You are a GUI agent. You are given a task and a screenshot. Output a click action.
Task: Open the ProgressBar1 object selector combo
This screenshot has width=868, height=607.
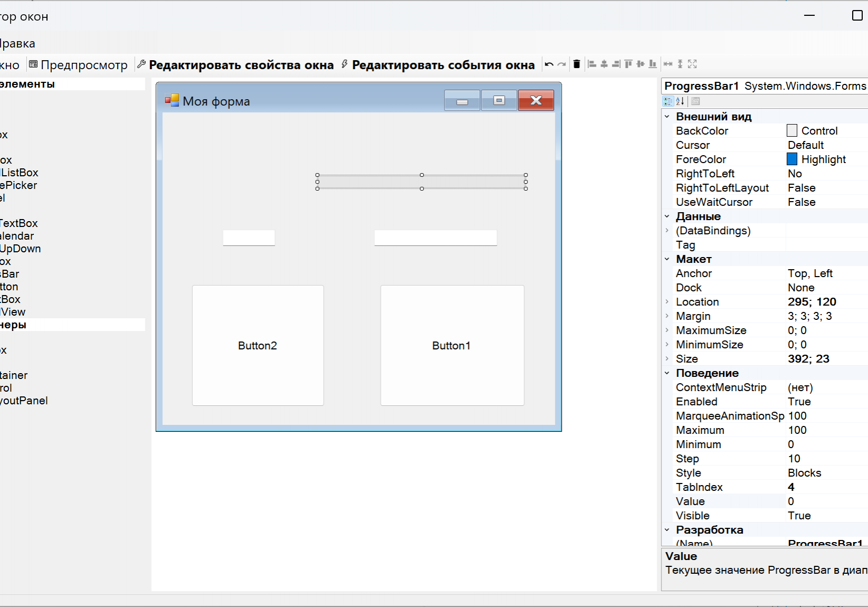[765, 86]
